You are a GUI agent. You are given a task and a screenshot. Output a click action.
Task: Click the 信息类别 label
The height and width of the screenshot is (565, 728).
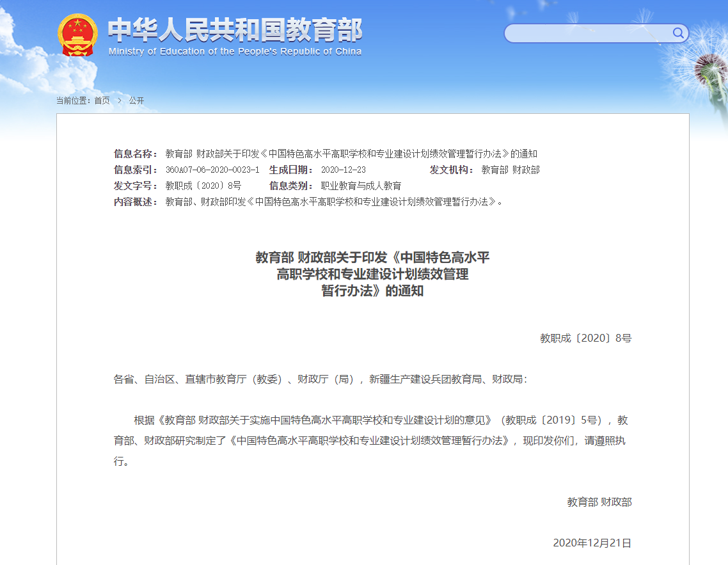pyautogui.click(x=291, y=186)
